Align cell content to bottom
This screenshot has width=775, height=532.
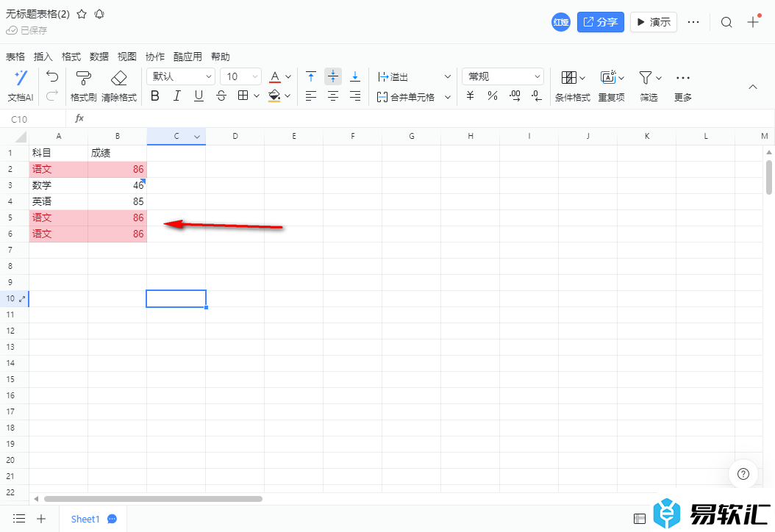click(355, 76)
